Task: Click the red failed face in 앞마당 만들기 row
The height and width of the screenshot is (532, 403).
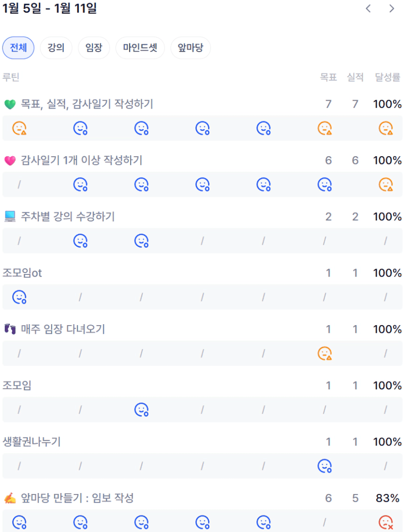Action: [385, 523]
